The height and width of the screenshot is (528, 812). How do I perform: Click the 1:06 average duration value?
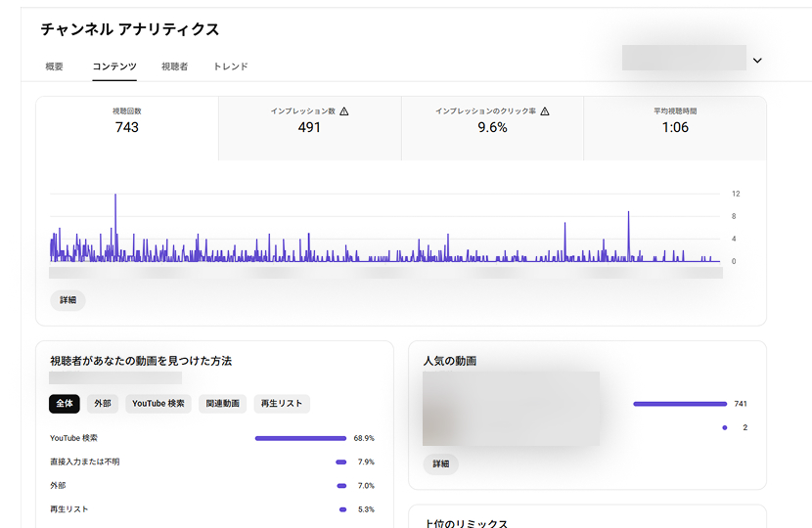coord(675,127)
